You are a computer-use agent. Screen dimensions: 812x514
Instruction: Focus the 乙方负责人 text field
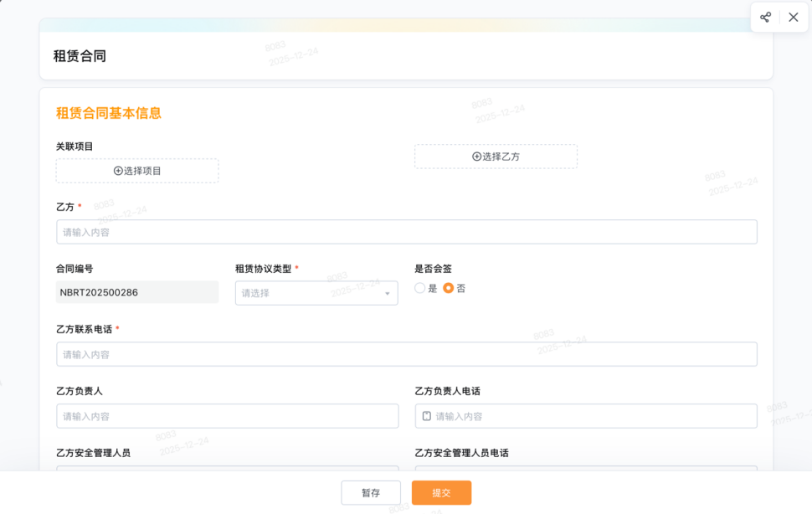tap(227, 416)
